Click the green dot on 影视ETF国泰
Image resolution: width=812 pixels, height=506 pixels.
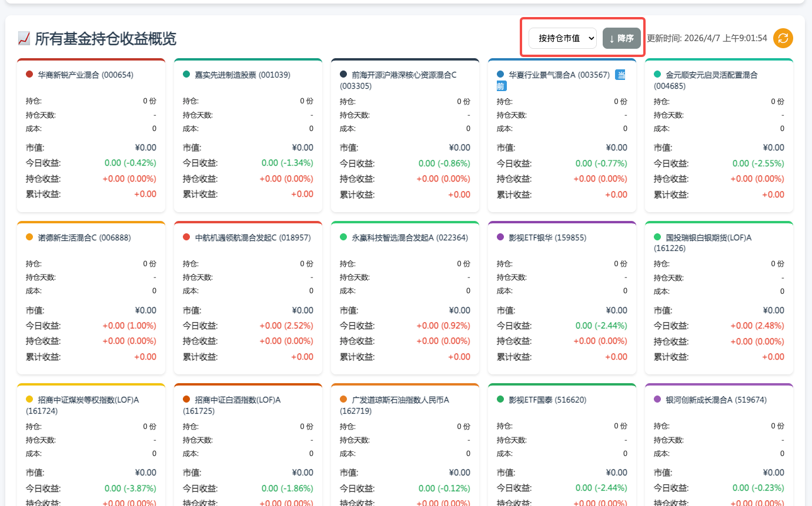(499, 400)
